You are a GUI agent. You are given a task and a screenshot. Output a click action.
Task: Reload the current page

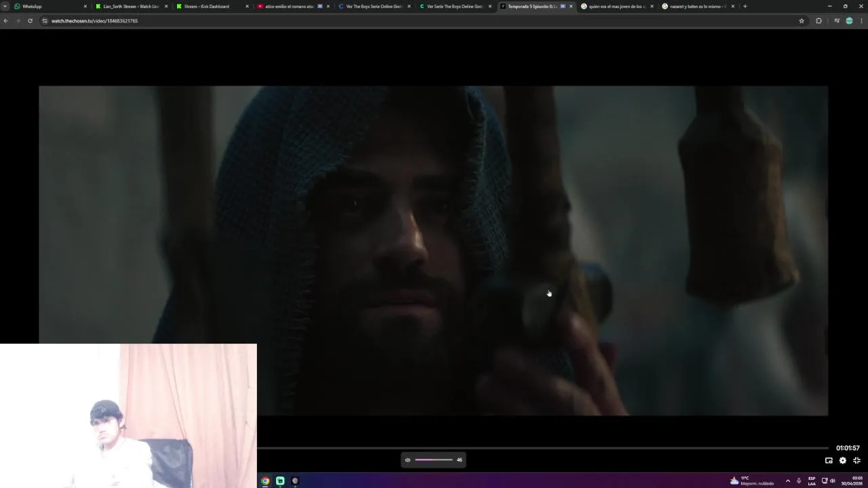(x=30, y=21)
